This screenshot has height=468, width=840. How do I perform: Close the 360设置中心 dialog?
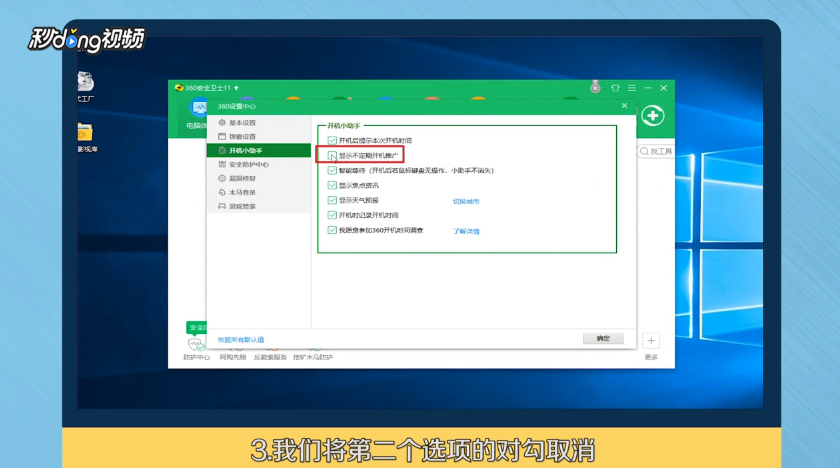[624, 106]
